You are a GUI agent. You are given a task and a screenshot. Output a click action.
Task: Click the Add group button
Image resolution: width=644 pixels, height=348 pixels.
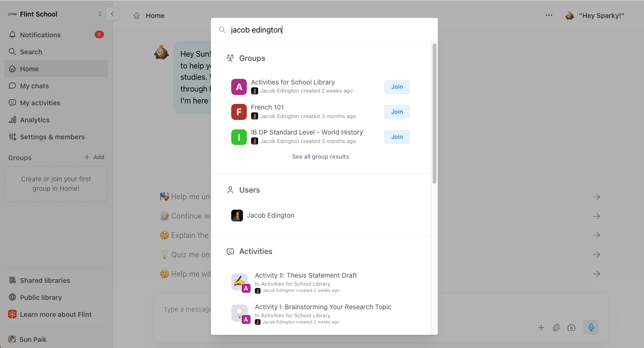coord(94,157)
